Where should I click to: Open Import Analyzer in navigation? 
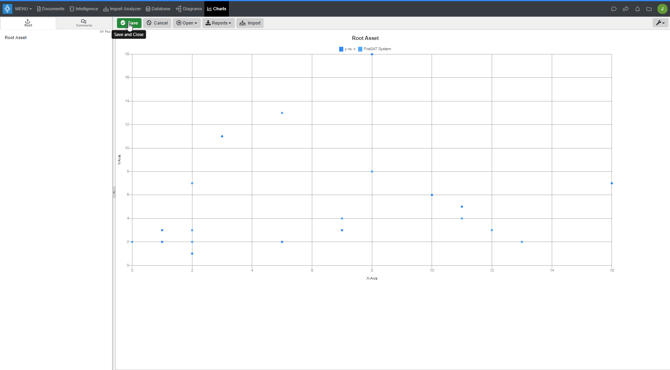122,9
